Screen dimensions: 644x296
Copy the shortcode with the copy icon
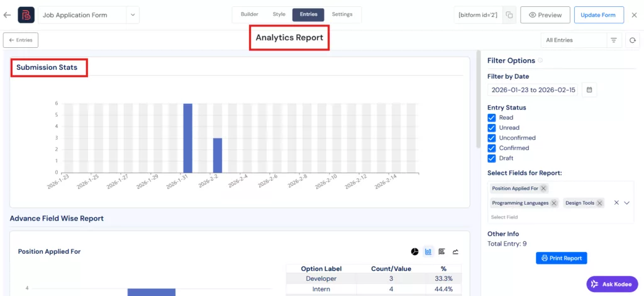[x=509, y=15]
